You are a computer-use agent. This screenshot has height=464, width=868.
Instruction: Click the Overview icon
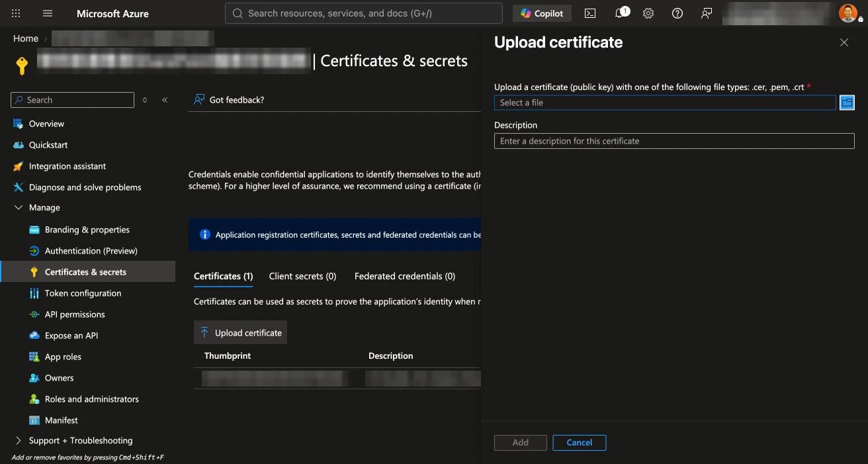coord(18,124)
